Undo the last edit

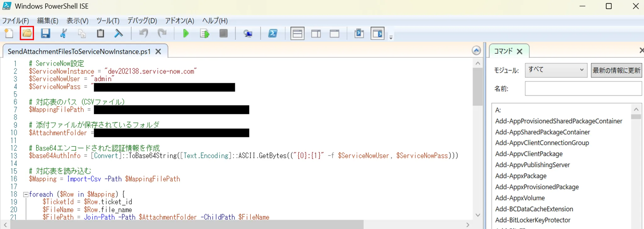coord(143,33)
